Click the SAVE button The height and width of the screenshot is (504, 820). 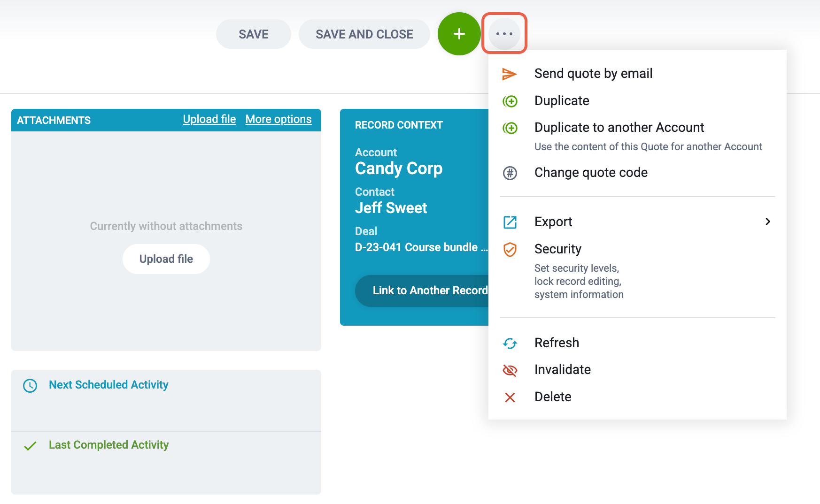(x=254, y=34)
